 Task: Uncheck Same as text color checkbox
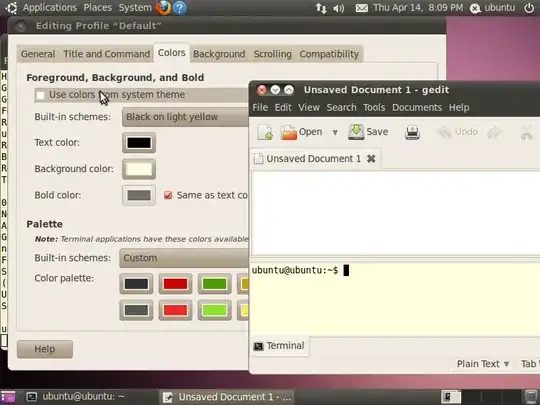(168, 195)
